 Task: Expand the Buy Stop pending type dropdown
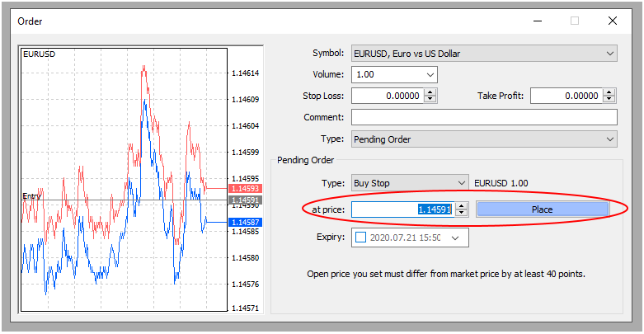pyautogui.click(x=461, y=183)
